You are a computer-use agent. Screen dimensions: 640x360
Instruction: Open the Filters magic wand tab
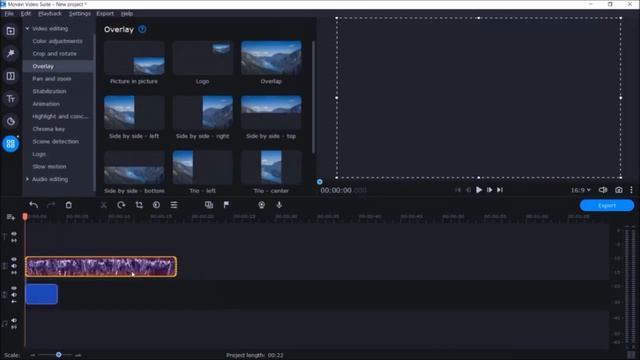pyautogui.click(x=11, y=53)
